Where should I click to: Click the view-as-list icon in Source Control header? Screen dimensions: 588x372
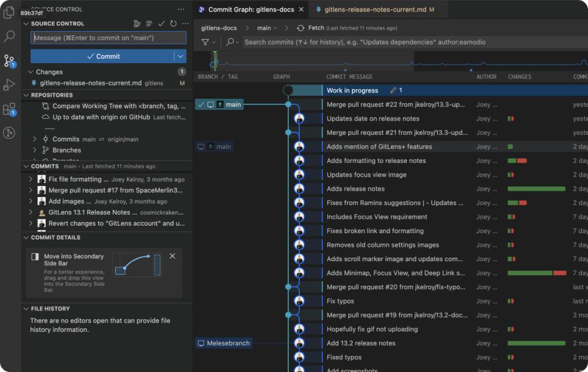148,24
